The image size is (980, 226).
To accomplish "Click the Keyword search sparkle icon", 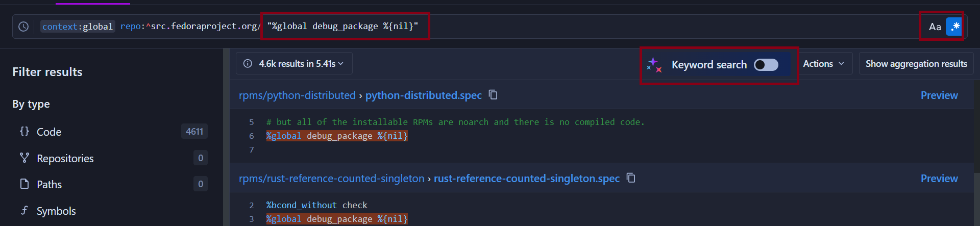I will coord(654,65).
